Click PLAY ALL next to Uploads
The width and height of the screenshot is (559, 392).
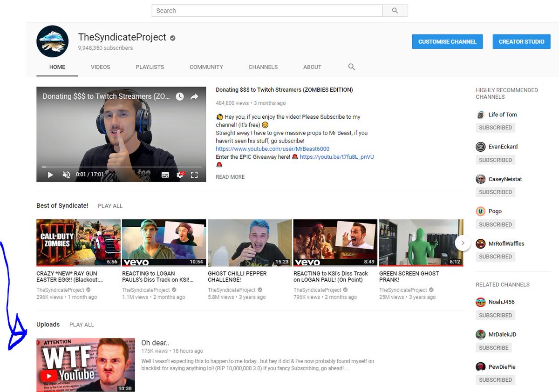coord(82,324)
